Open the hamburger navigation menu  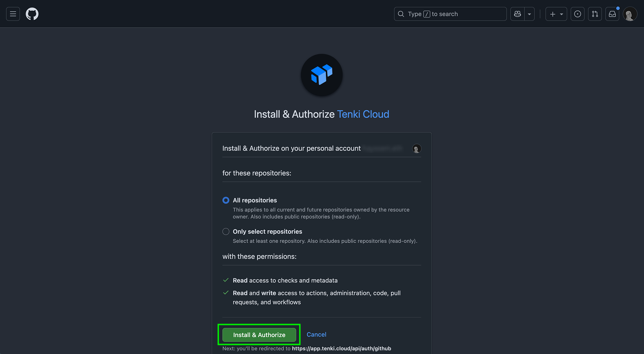coord(13,14)
